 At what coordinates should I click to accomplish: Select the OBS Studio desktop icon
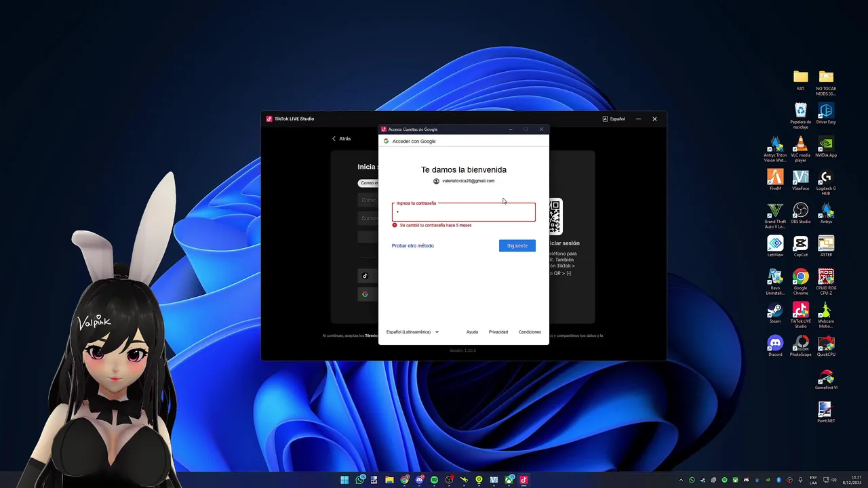(x=801, y=213)
